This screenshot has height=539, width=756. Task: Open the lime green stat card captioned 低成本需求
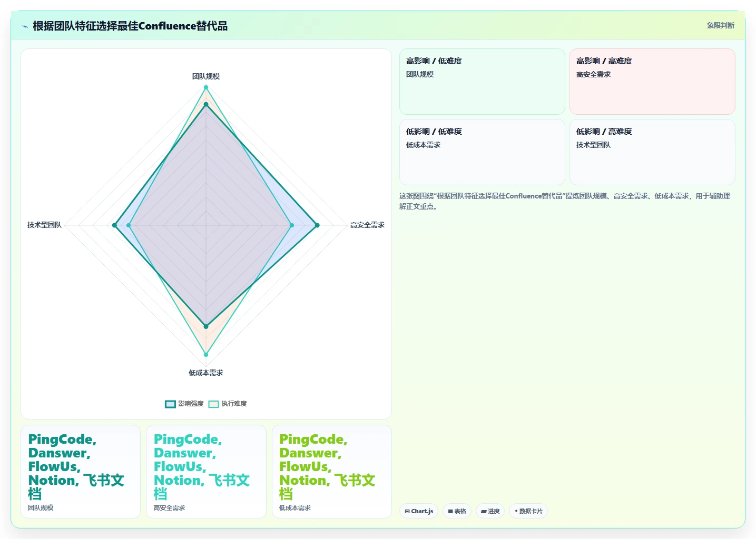pos(332,472)
